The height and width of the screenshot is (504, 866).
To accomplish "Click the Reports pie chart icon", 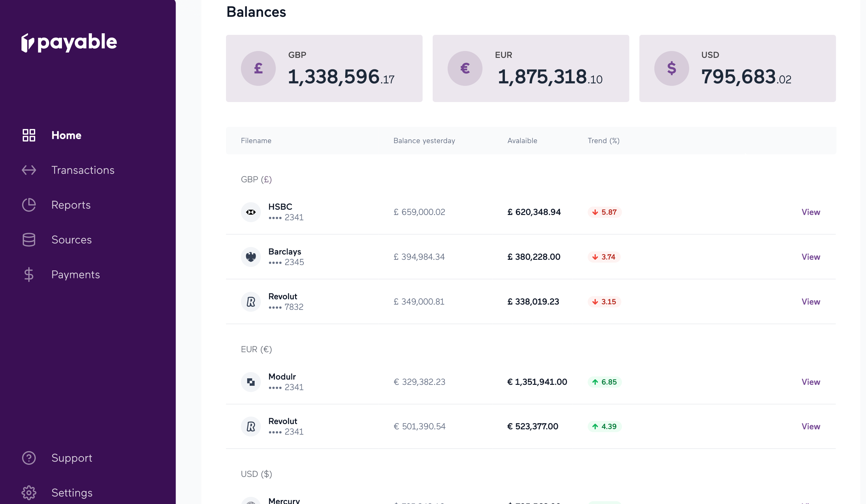I will coord(29,205).
